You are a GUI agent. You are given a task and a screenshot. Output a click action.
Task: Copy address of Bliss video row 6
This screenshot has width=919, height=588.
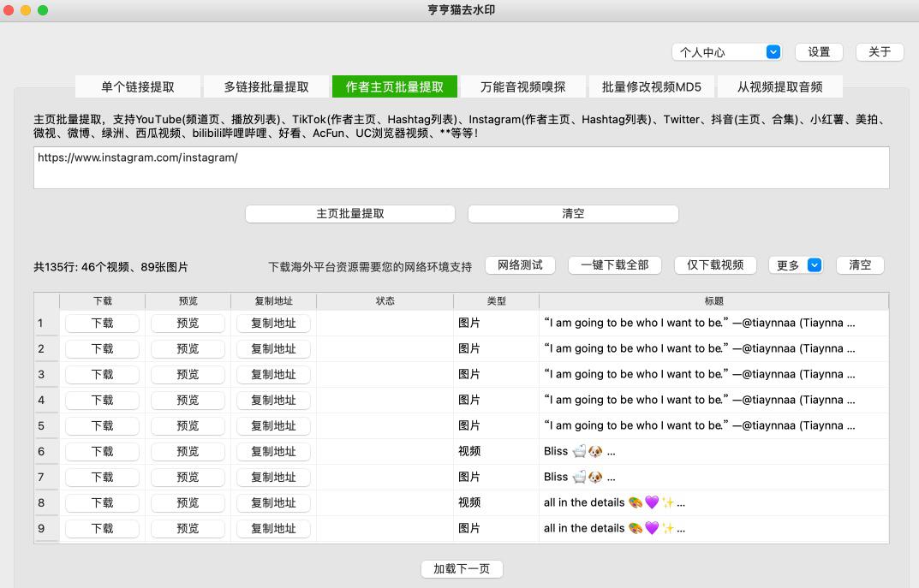[x=273, y=452]
